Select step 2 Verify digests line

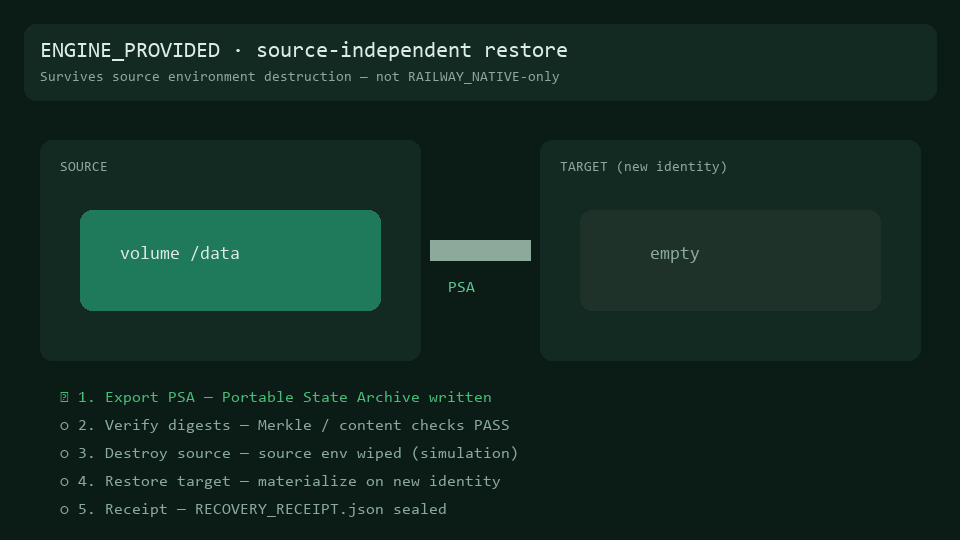pyautogui.click(x=285, y=426)
